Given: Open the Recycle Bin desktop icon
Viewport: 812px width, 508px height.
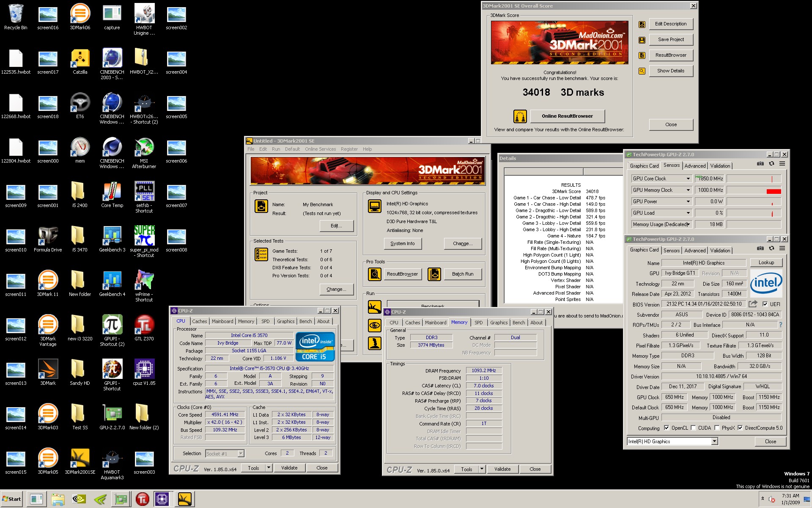Looking at the screenshot, I should pos(16,17).
